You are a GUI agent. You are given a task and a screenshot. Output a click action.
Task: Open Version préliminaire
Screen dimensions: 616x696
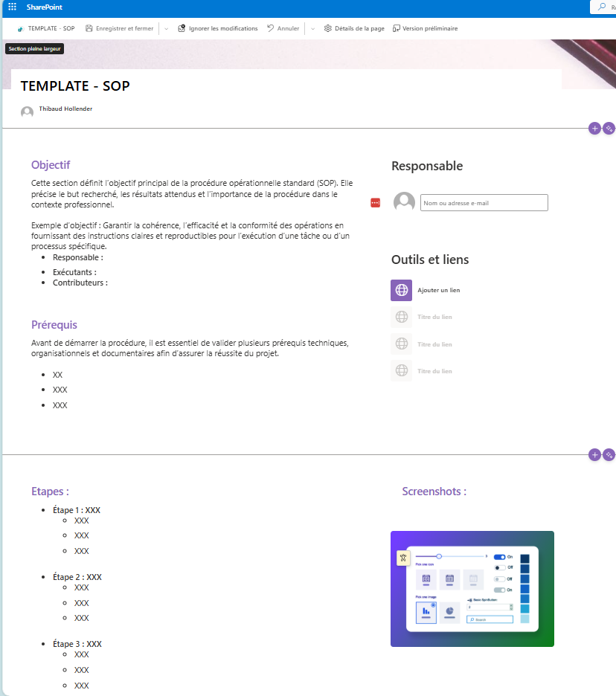pyautogui.click(x=425, y=29)
